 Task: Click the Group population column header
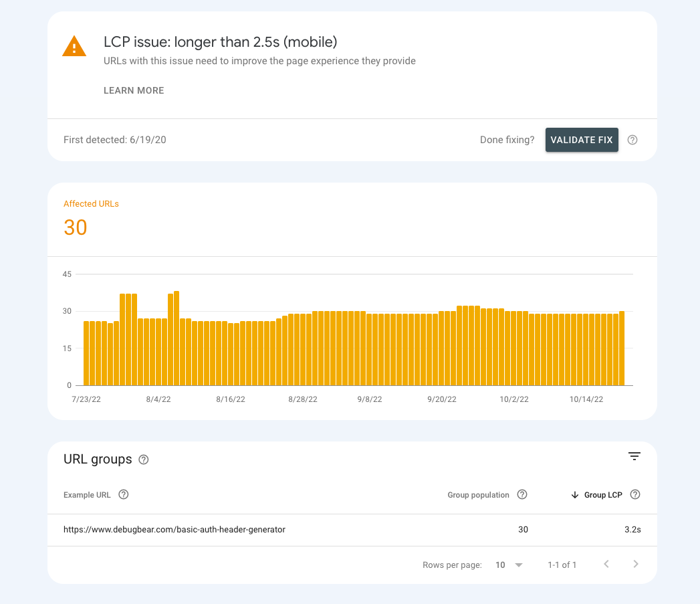[x=478, y=495]
